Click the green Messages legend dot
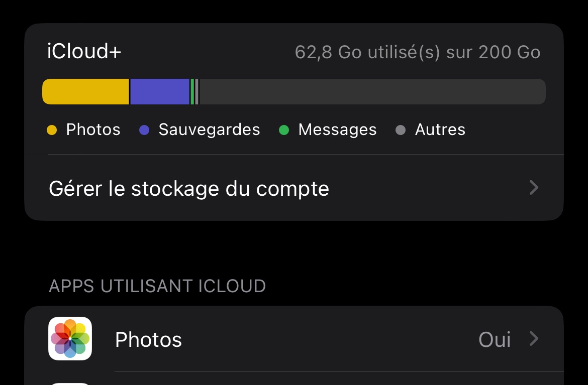This screenshot has height=385, width=588. (284, 130)
